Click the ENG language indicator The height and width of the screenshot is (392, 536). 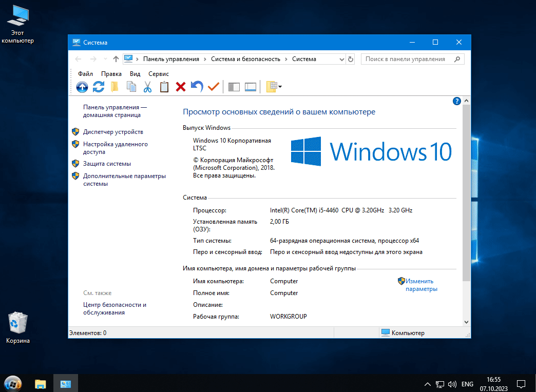click(x=467, y=384)
